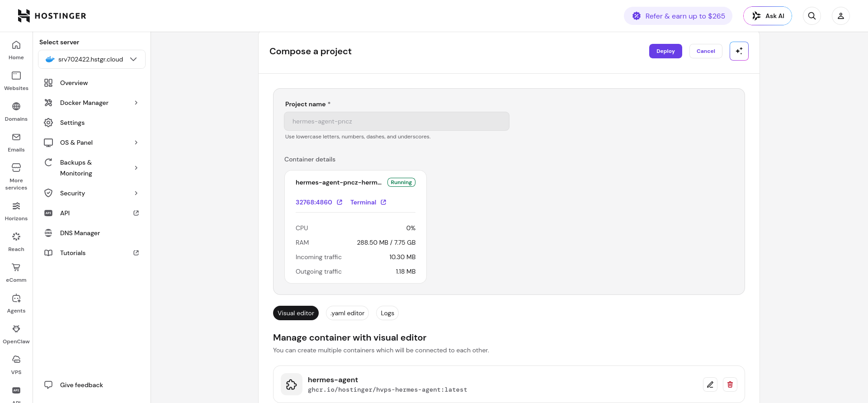Open Home in left rail
Viewport: 868px width, 403px height.
(x=16, y=50)
